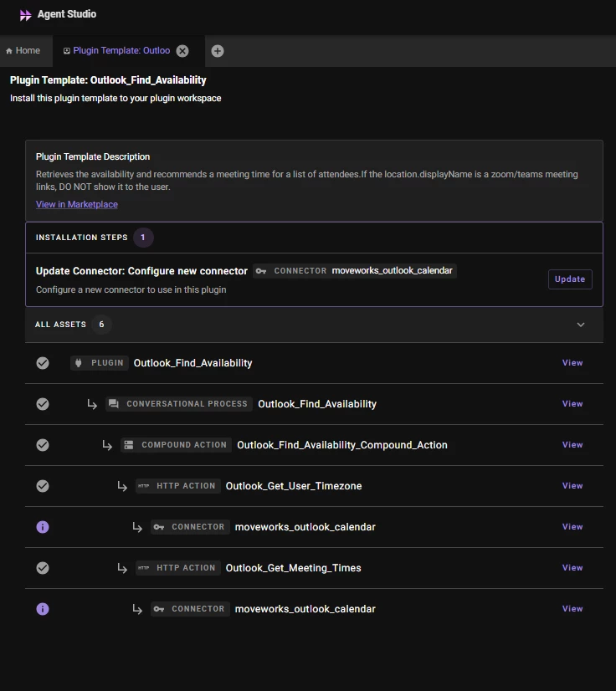Click the All Assets count badge 6
This screenshot has height=691, width=616.
click(x=101, y=325)
